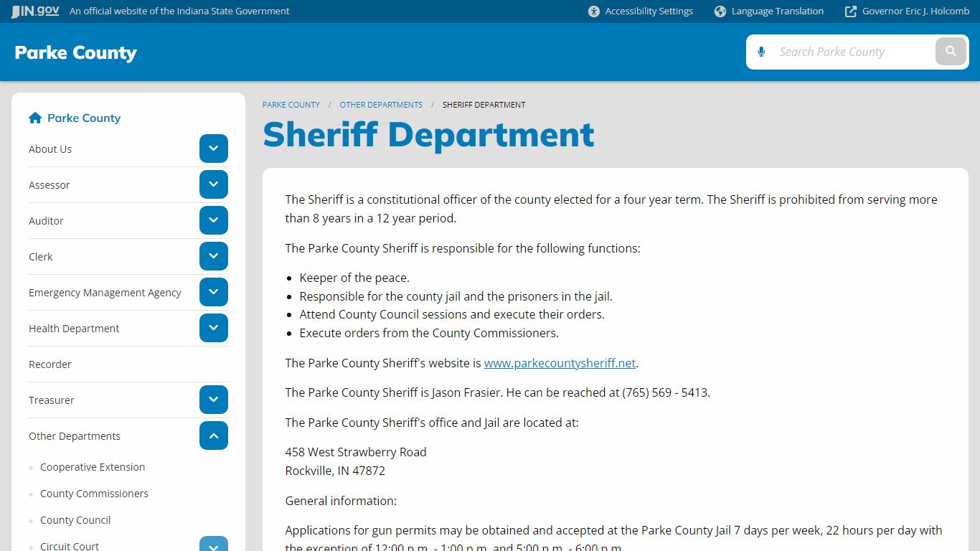Open the Recorder menu item
This screenshot has height=551, width=980.
[50, 364]
